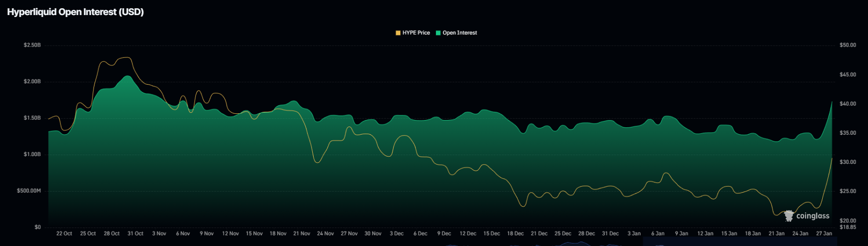Image resolution: width=868 pixels, height=246 pixels.
Task: Click the $1.00B left axis label
Action: tap(32, 155)
